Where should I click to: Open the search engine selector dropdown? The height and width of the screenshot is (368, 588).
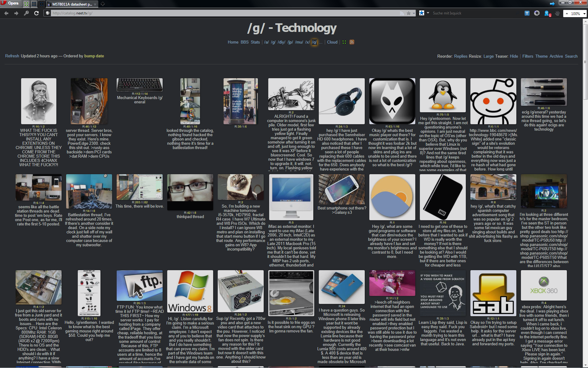coord(428,13)
